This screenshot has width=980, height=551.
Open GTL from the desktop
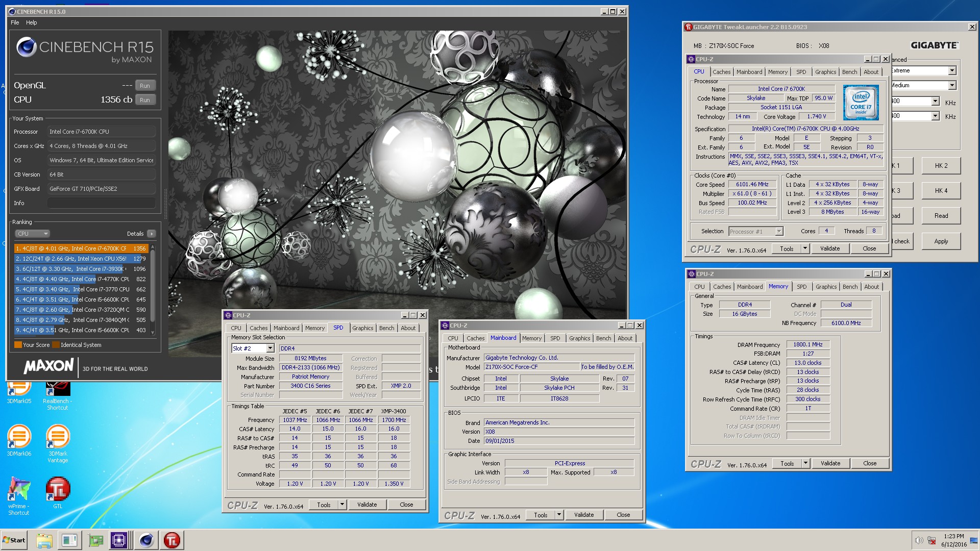(x=57, y=487)
